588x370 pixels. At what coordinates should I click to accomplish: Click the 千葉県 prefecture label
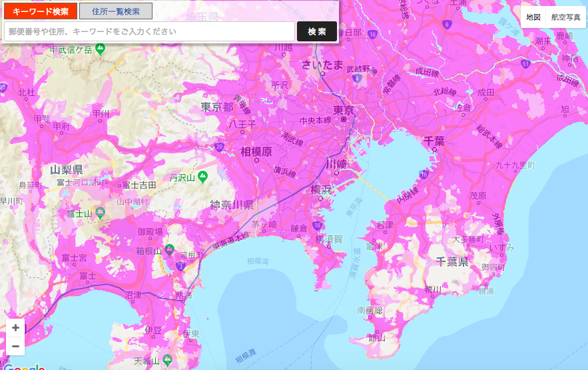pyautogui.click(x=452, y=261)
